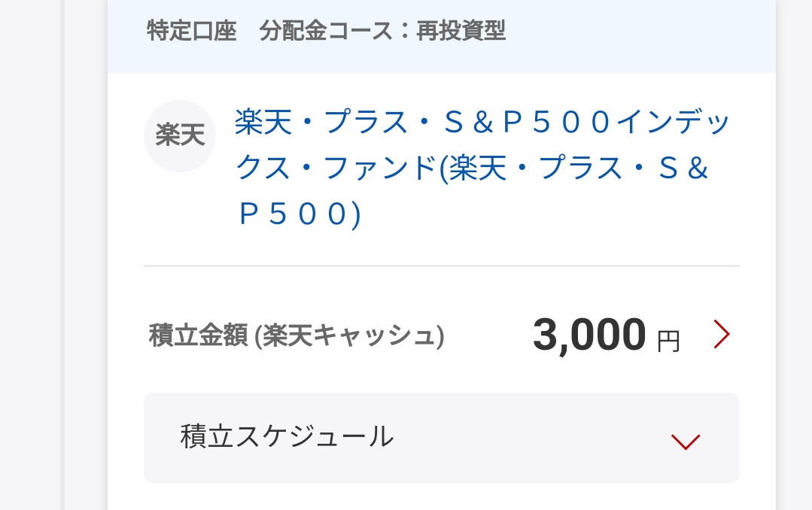Image resolution: width=812 pixels, height=510 pixels.
Task: Click the horizontal divider below the fund name
Action: tap(442, 266)
